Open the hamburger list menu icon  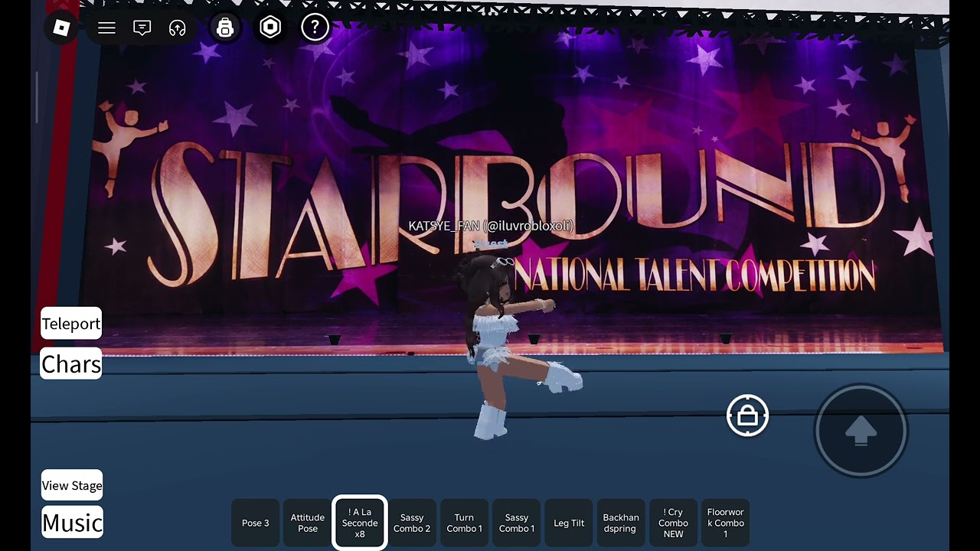point(106,28)
